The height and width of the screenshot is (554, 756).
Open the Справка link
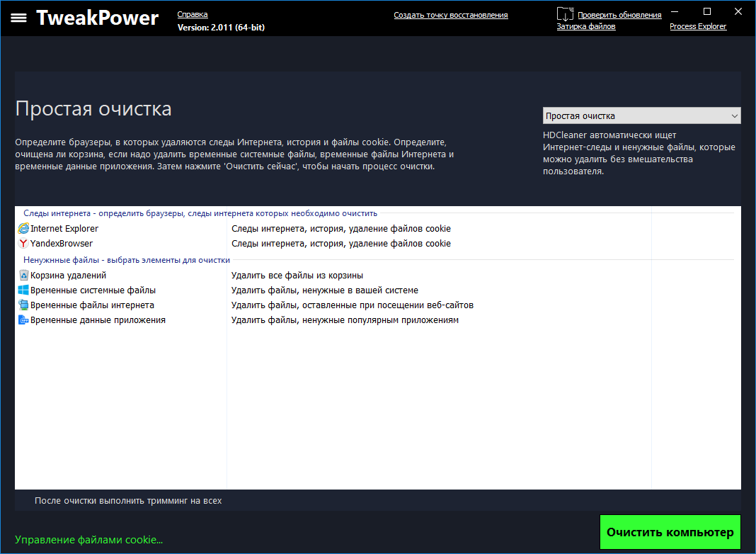[x=193, y=14]
